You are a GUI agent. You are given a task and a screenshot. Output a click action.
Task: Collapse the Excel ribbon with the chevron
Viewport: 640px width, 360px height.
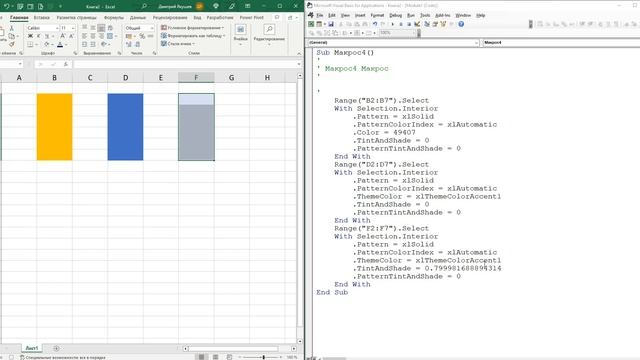[299, 53]
